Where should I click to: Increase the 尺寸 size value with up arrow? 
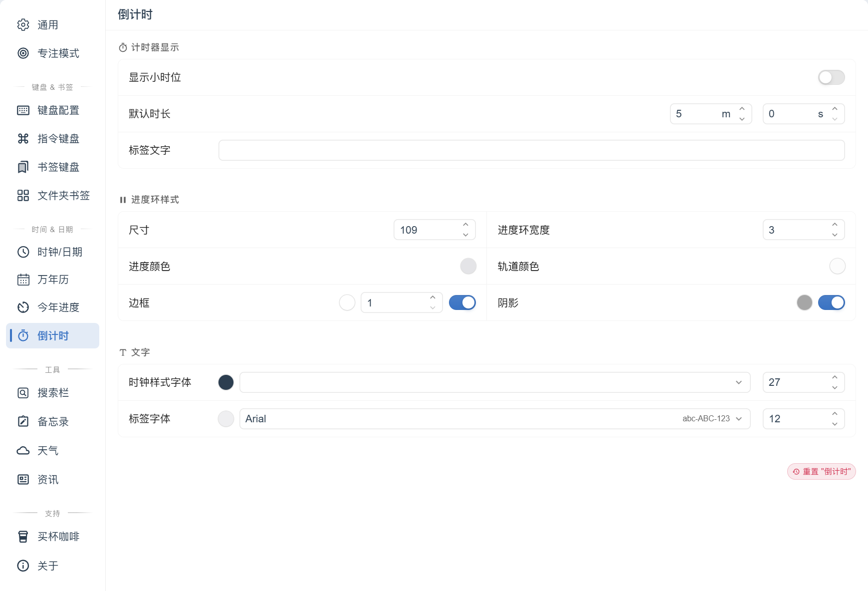pos(465,225)
